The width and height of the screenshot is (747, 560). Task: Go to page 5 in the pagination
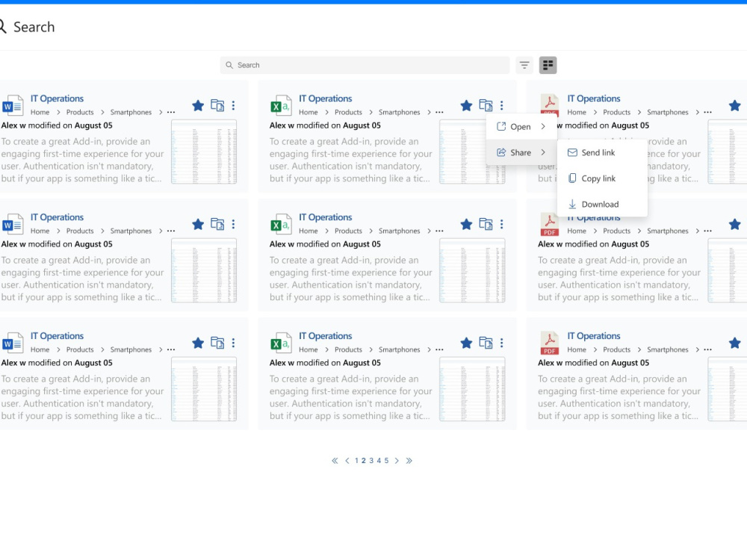(386, 461)
